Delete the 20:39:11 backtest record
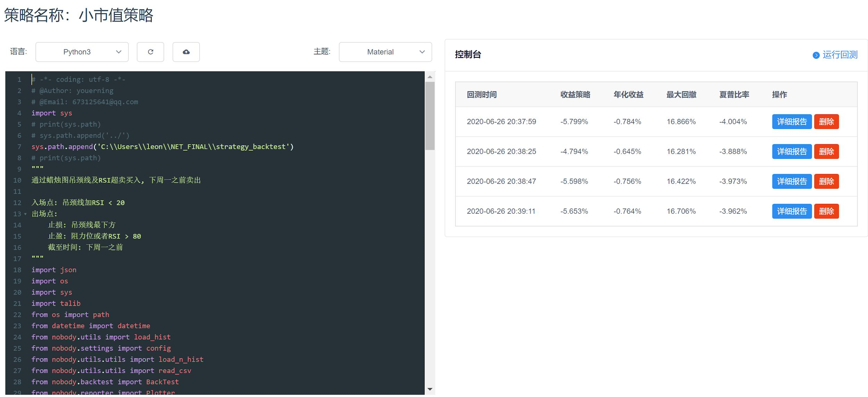 click(x=826, y=211)
